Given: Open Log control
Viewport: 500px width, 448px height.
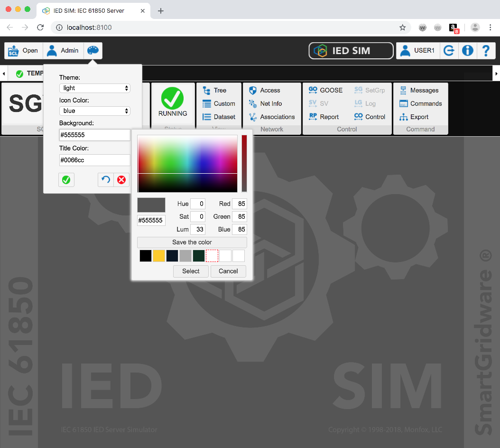Looking at the screenshot, I should (365, 103).
